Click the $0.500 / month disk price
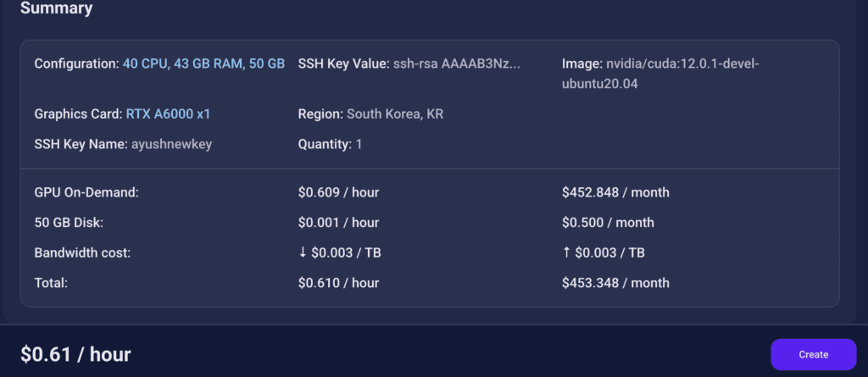868x377 pixels. 608,223
